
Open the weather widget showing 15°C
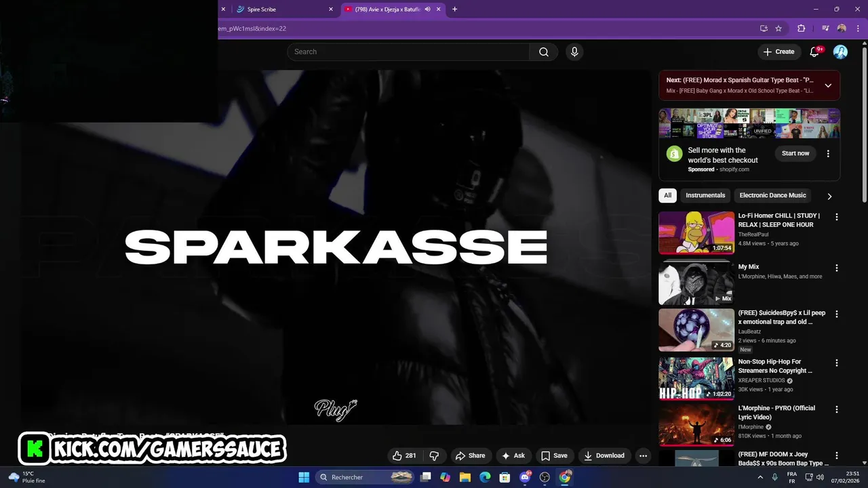(27, 477)
